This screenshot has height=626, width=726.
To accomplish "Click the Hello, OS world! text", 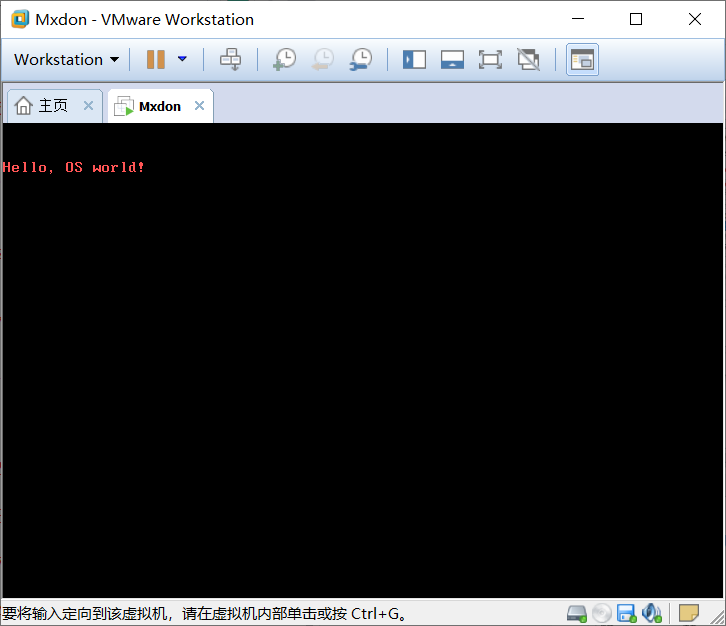I will coord(74,167).
